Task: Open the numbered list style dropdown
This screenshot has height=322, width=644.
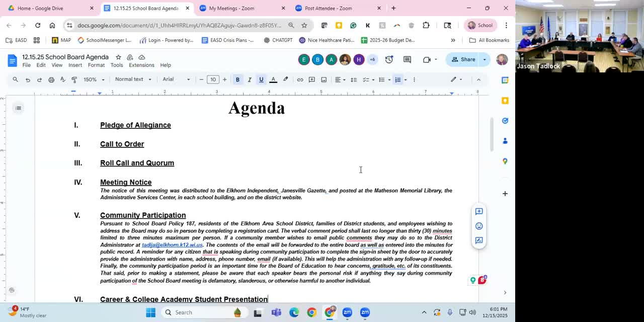Action: point(406,79)
